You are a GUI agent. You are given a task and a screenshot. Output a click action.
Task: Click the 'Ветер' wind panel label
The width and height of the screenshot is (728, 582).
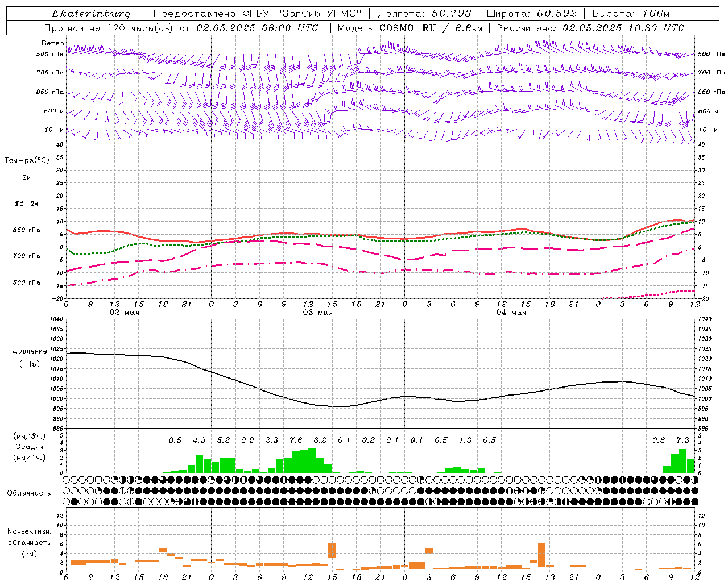[53, 43]
